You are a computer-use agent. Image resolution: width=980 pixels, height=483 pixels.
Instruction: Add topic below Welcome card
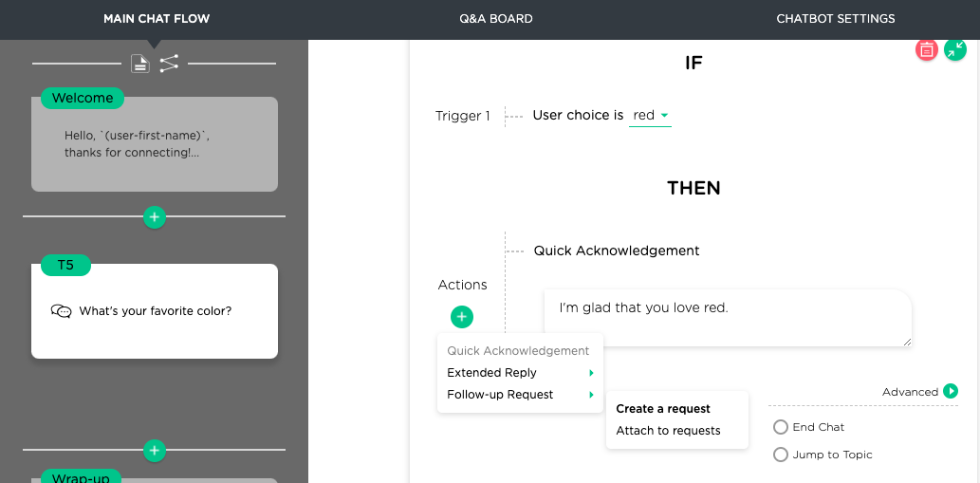[155, 216]
